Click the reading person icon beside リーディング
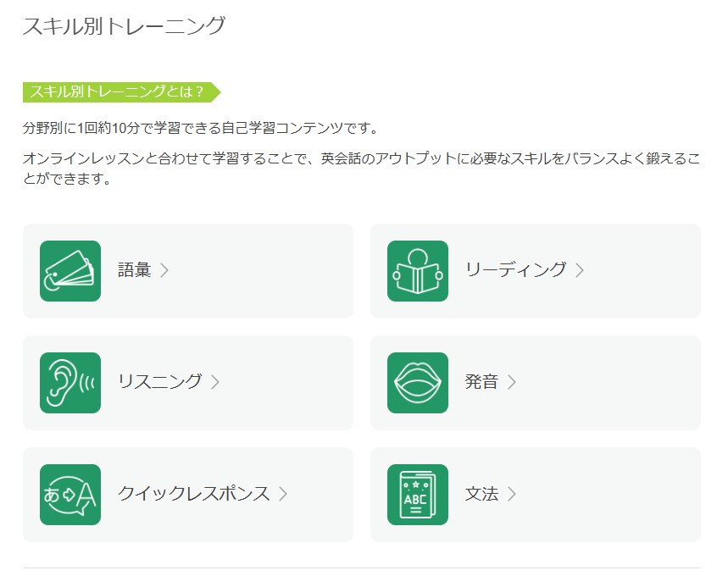This screenshot has height=576, width=728. tap(418, 271)
